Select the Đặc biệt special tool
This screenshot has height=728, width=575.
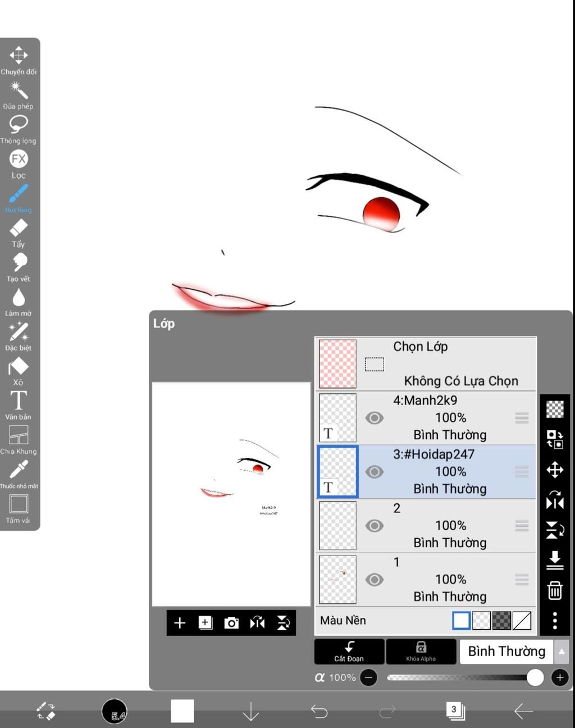[x=19, y=336]
